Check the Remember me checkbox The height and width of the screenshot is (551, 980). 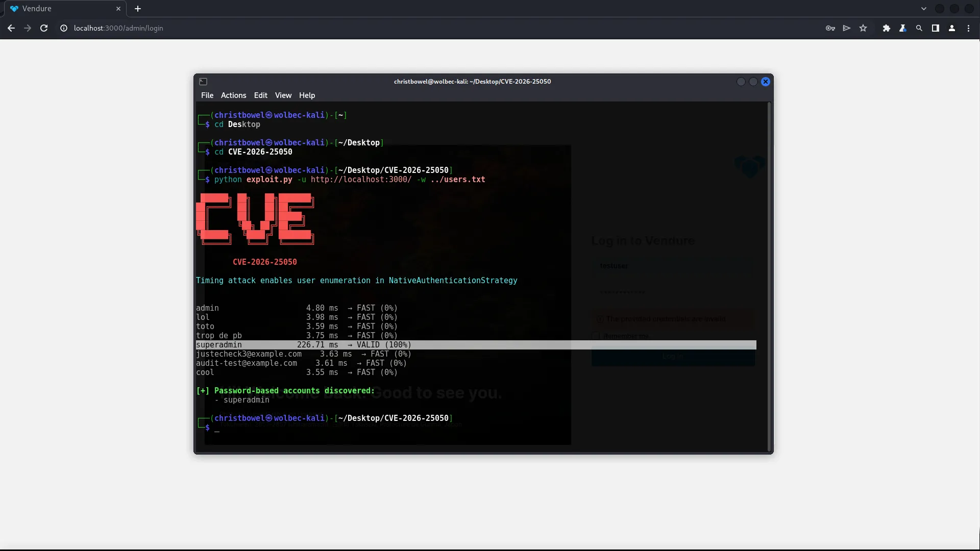[x=596, y=335]
